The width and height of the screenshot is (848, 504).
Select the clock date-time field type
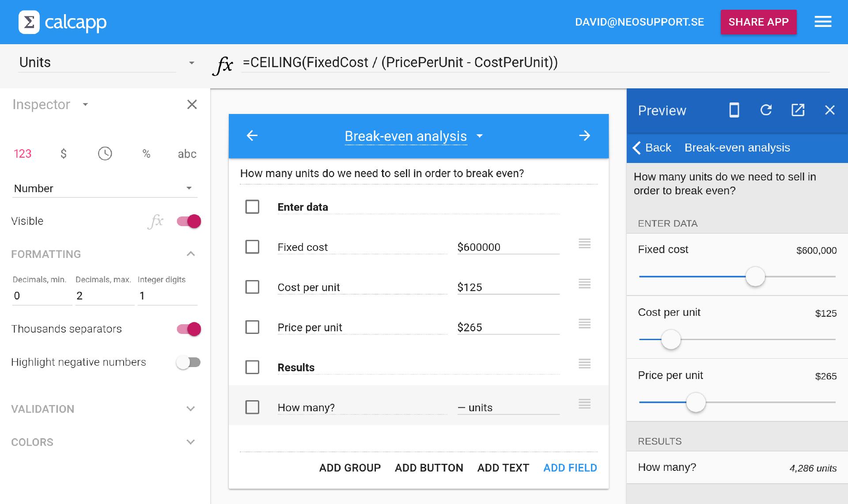pyautogui.click(x=105, y=154)
